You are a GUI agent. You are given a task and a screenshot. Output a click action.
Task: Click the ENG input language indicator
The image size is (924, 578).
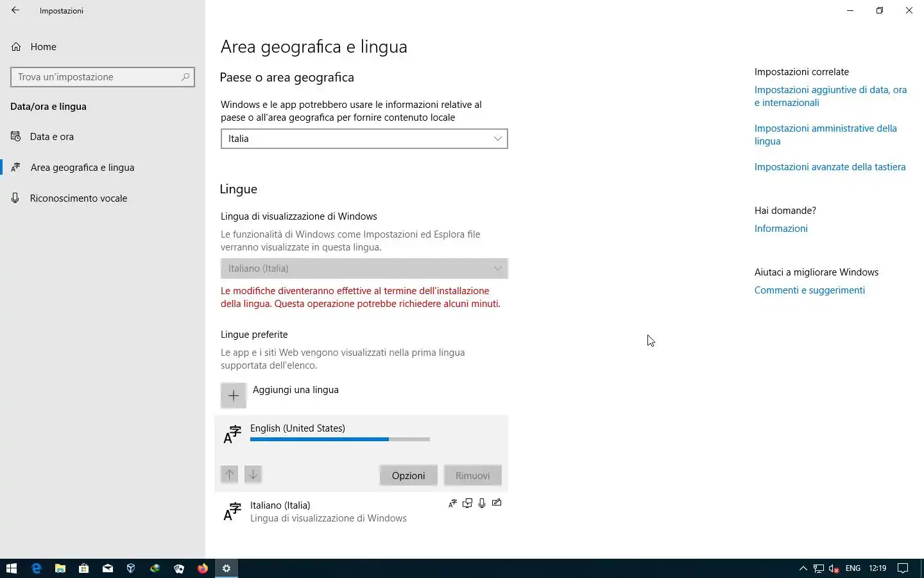pos(853,568)
